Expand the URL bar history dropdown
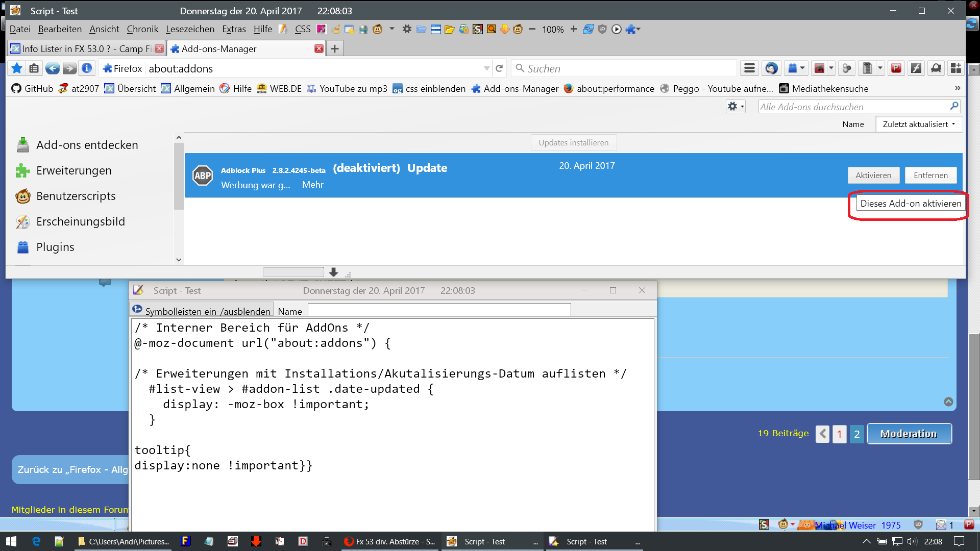The image size is (980, 551). [486, 68]
